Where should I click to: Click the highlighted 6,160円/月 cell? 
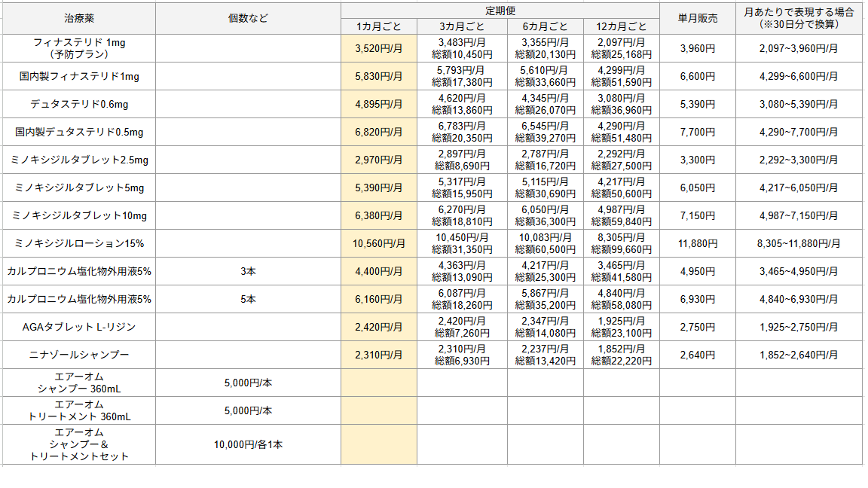379,299
